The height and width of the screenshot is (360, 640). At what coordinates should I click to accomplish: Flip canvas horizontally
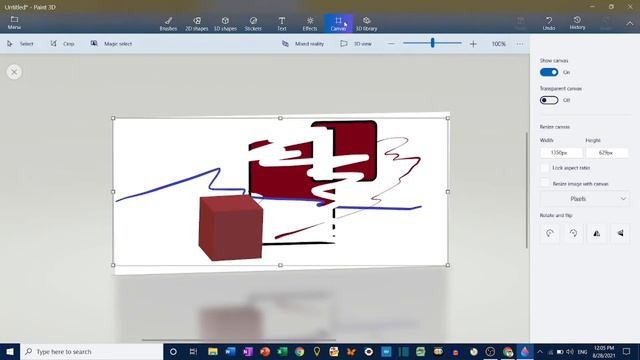tap(597, 233)
